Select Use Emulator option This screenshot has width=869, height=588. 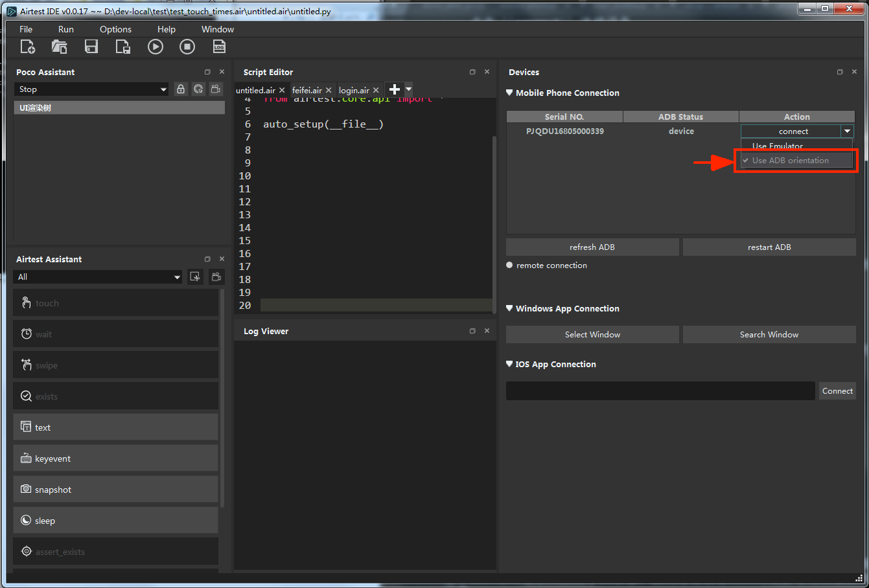[797, 146]
